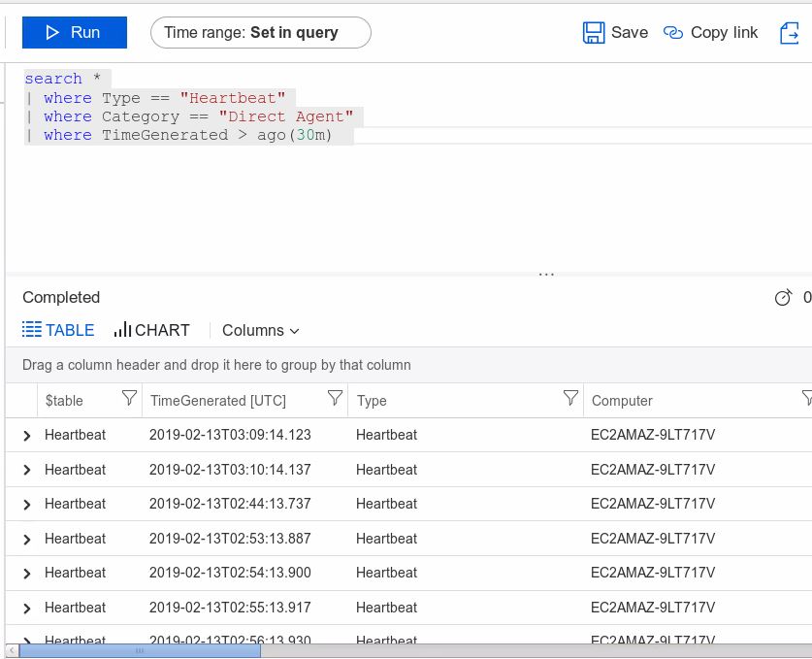This screenshot has height=659, width=812.
Task: Click the Export icon at top right
Action: [x=790, y=33]
